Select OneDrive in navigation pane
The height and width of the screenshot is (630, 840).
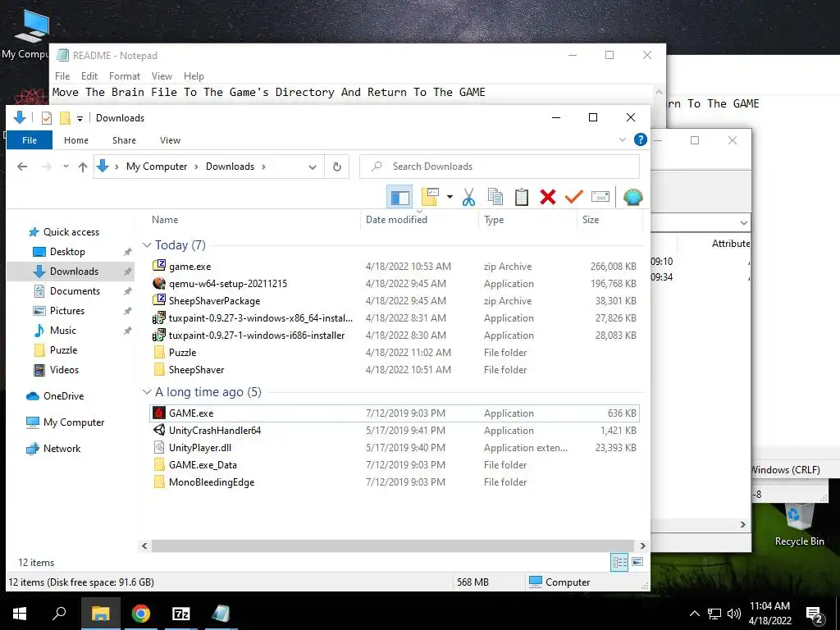coord(63,396)
